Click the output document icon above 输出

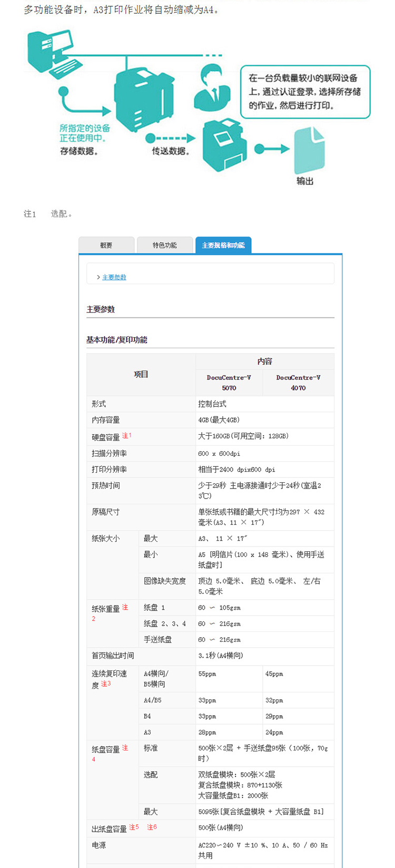coord(309,150)
